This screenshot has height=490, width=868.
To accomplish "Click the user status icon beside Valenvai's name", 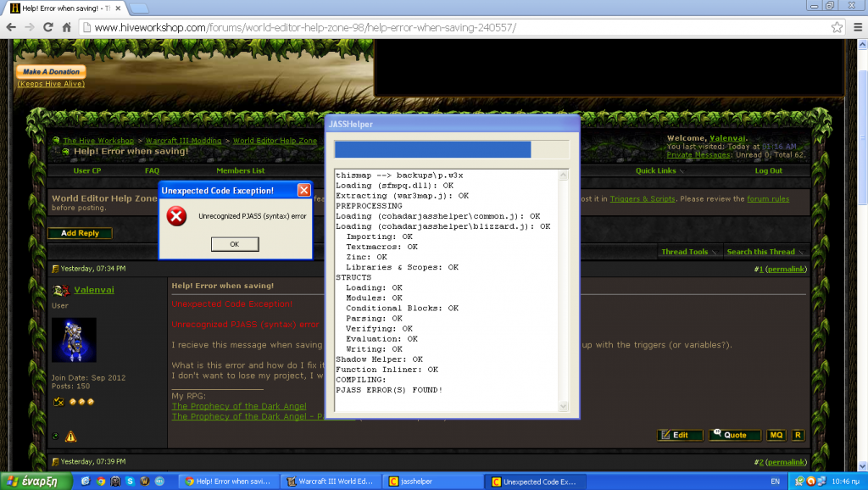I will [61, 290].
